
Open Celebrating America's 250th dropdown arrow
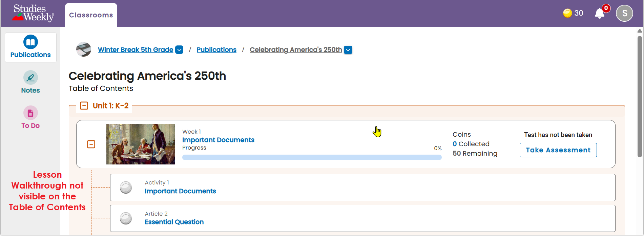[348, 50]
